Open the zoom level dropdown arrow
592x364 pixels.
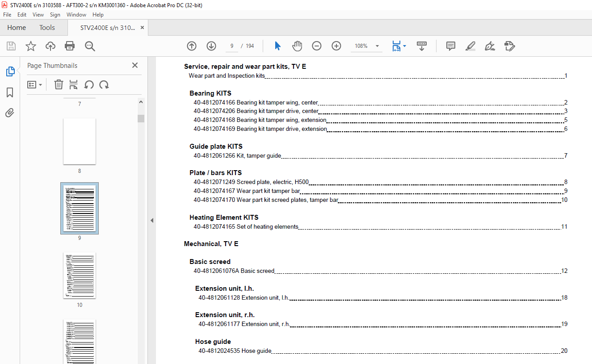(377, 46)
